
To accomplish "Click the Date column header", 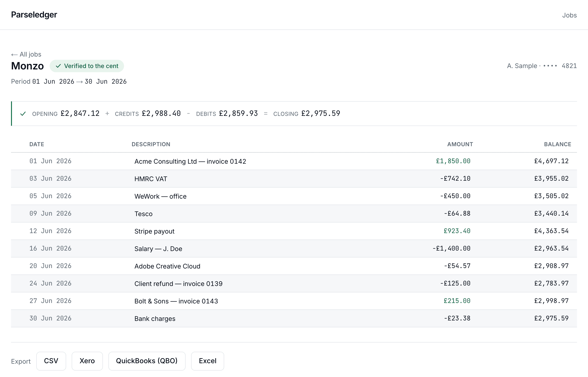I will point(37,144).
